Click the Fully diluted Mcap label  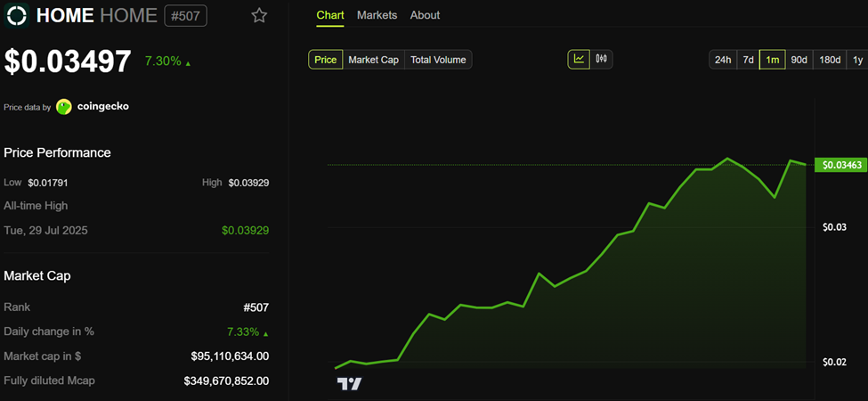coord(49,381)
